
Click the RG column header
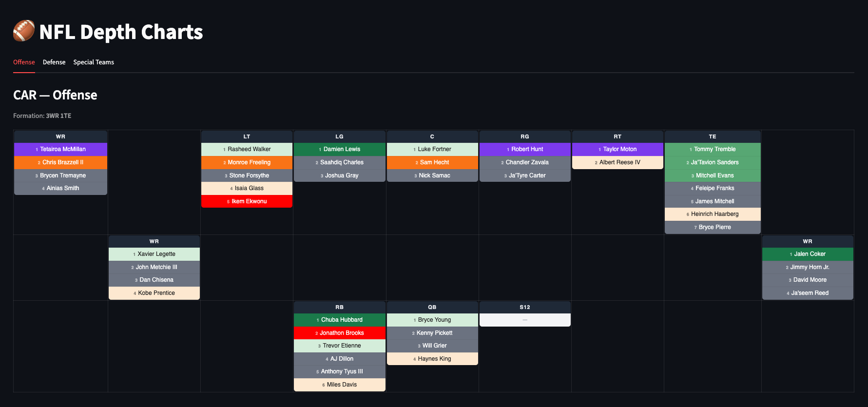tap(525, 136)
